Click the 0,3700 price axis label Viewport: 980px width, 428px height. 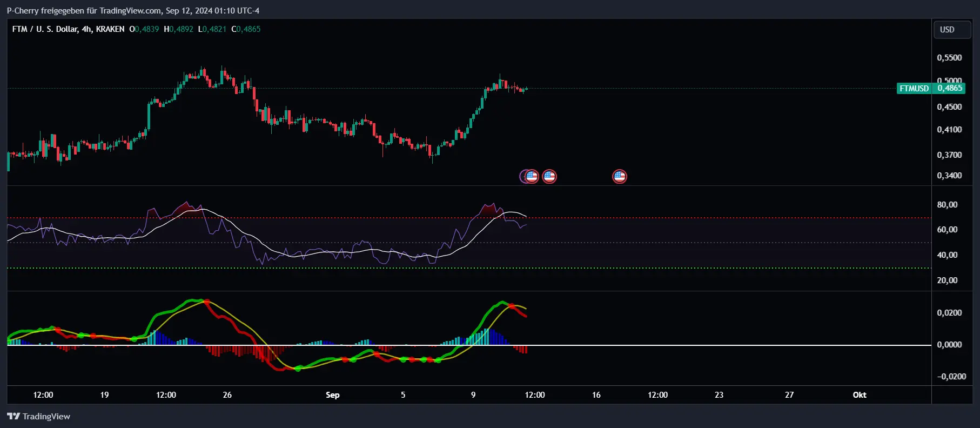click(949, 155)
